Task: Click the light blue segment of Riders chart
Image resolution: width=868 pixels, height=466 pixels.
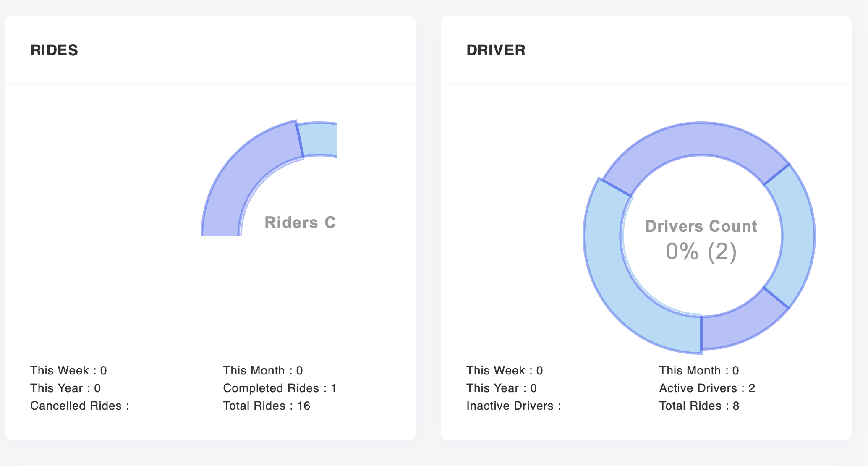Action: pos(320,139)
